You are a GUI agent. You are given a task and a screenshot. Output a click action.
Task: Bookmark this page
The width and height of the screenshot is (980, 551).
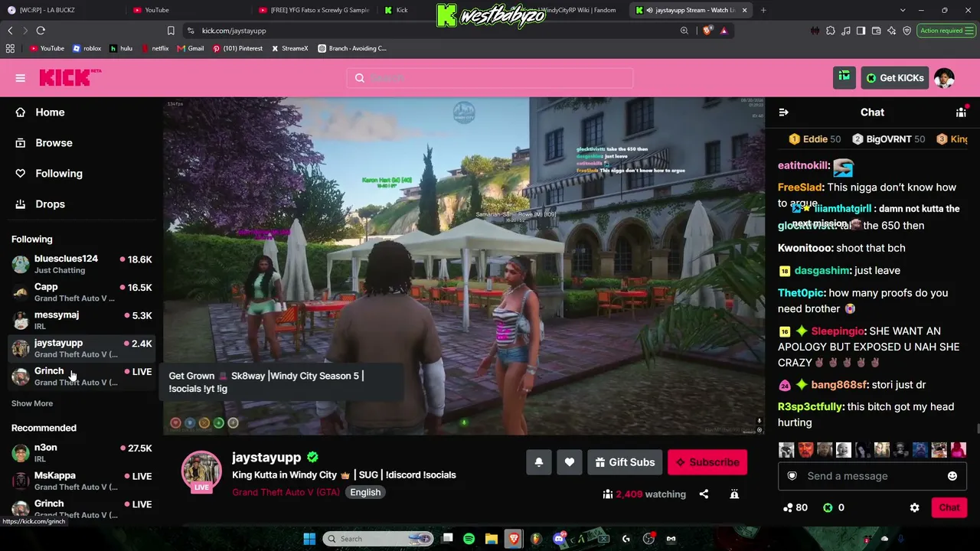pos(171,31)
